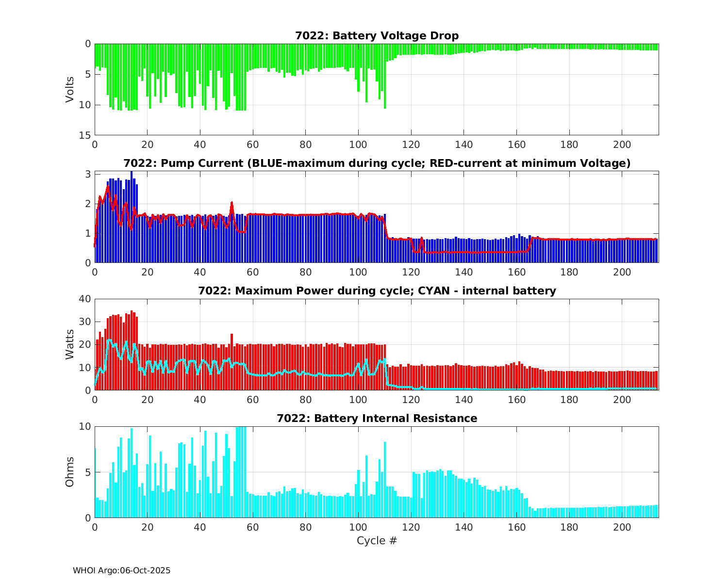Click the WHOI Argo date footer text
The width and height of the screenshot is (728, 582).
coord(122,571)
